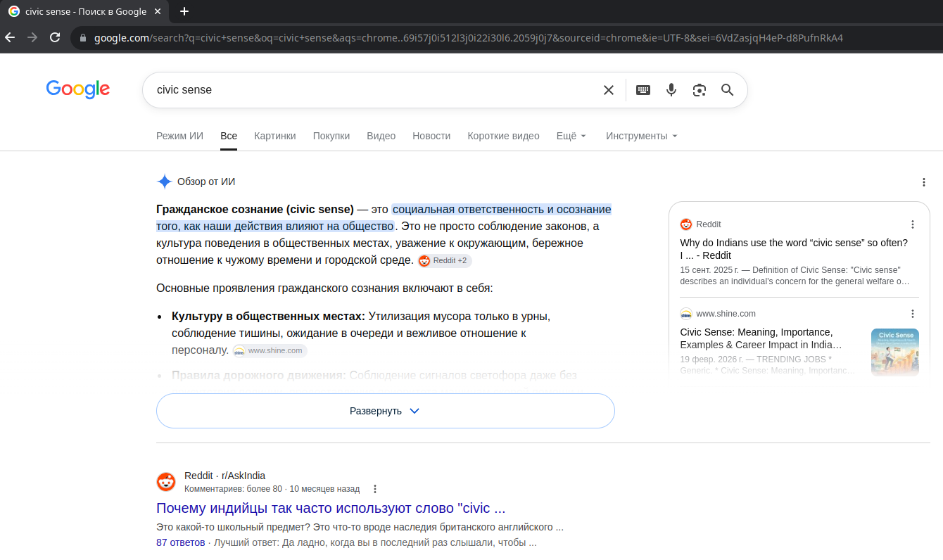Focus the browser address bar URL
The width and height of the screenshot is (943, 560).
[x=469, y=37]
